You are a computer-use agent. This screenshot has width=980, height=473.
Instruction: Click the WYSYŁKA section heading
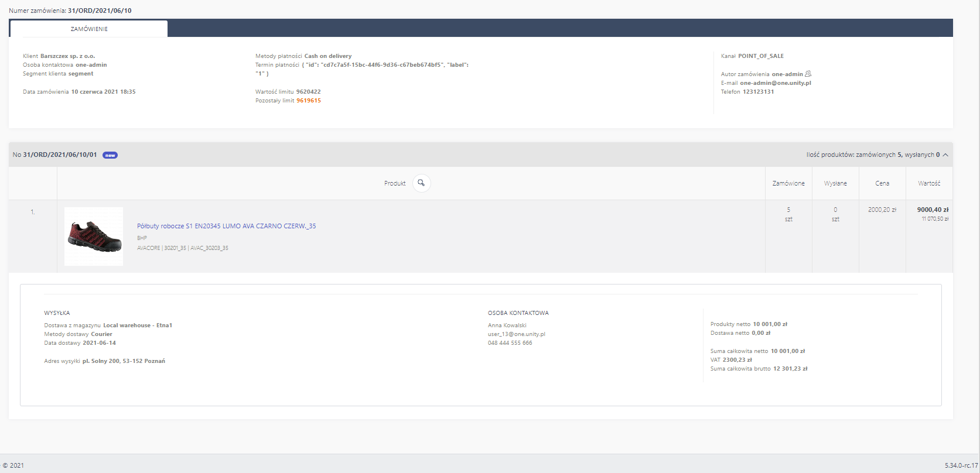[x=57, y=313]
